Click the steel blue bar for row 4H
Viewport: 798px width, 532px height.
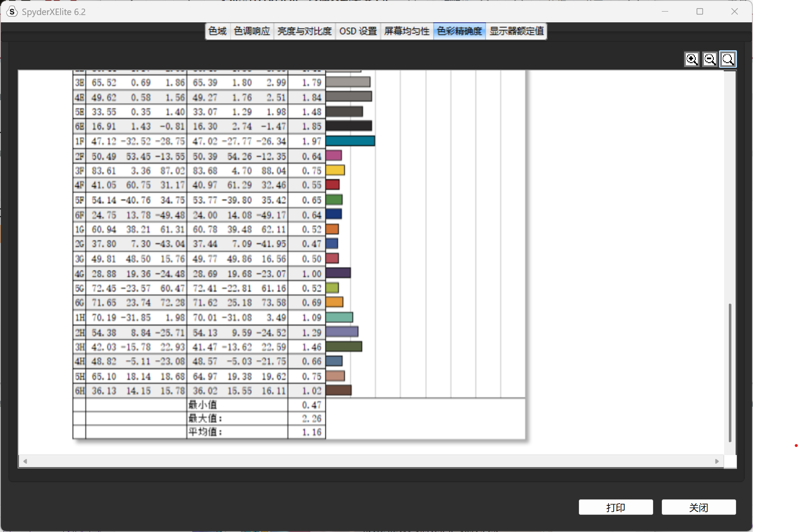point(334,361)
